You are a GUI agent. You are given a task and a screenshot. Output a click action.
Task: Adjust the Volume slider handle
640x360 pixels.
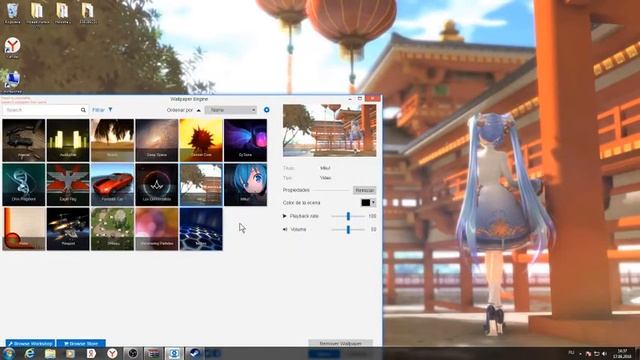pyautogui.click(x=348, y=229)
